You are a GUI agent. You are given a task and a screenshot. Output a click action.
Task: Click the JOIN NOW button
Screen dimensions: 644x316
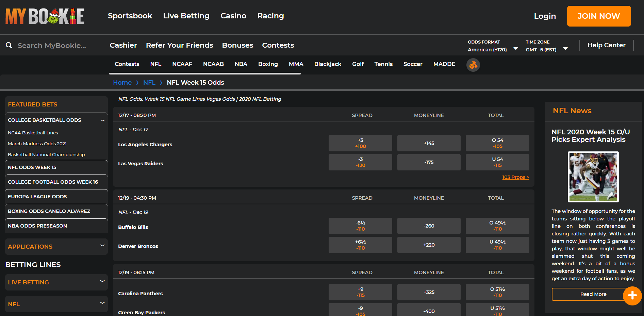tap(599, 16)
